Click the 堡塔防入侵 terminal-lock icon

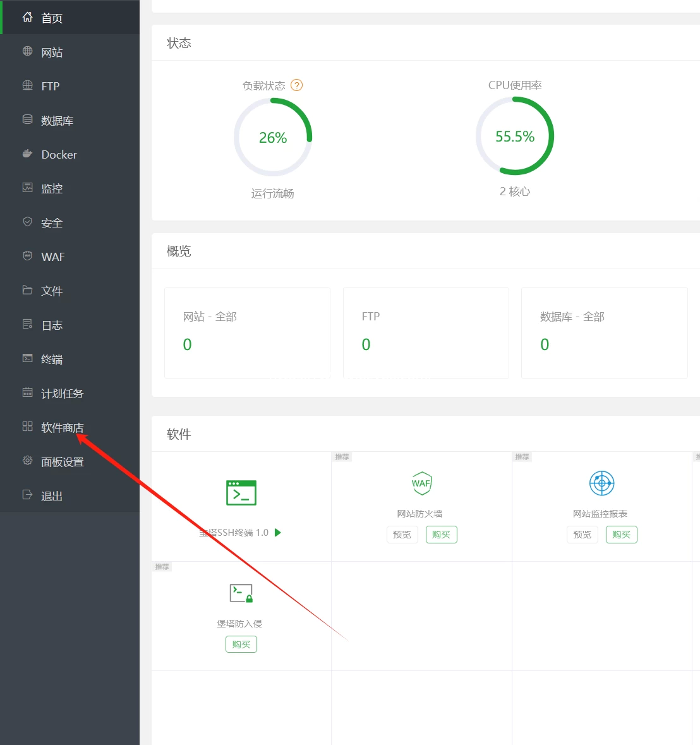click(241, 593)
